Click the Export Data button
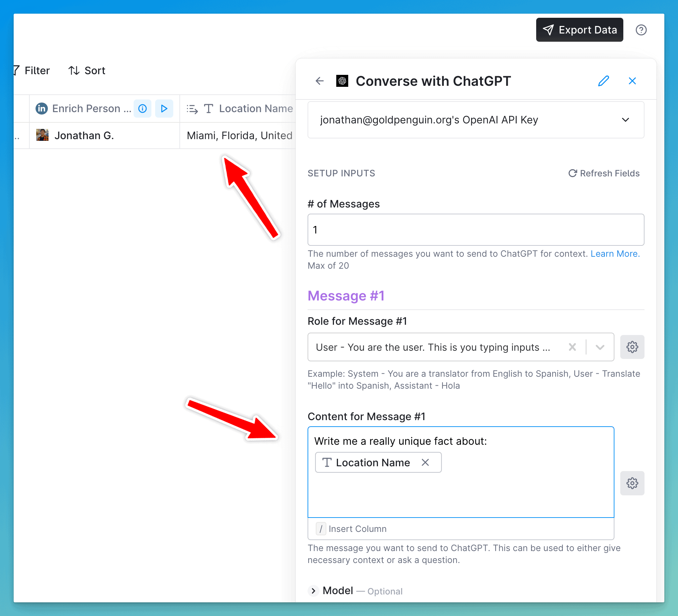 pos(580,30)
